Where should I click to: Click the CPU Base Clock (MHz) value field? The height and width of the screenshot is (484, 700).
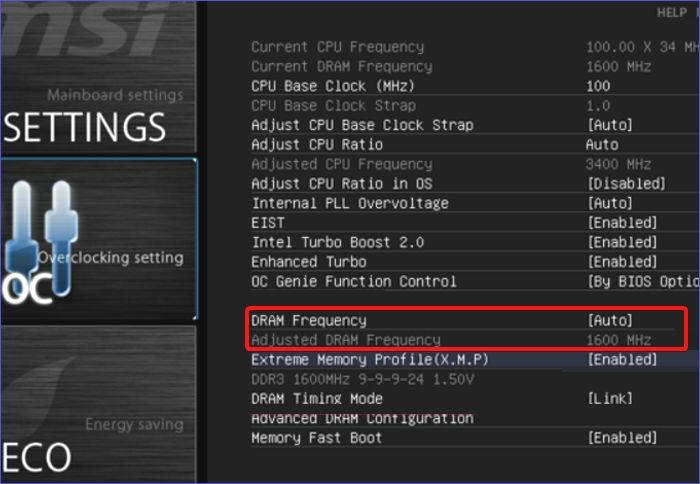[x=598, y=86]
